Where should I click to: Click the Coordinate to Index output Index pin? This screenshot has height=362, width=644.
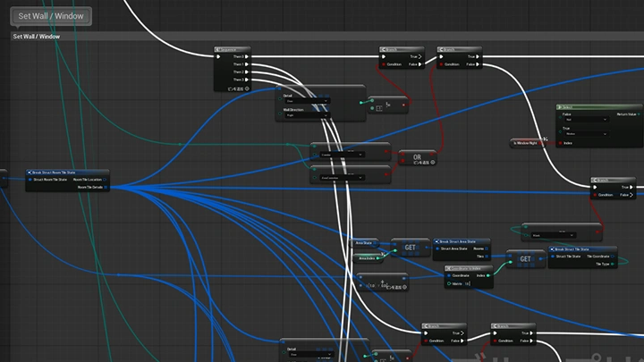(x=488, y=276)
